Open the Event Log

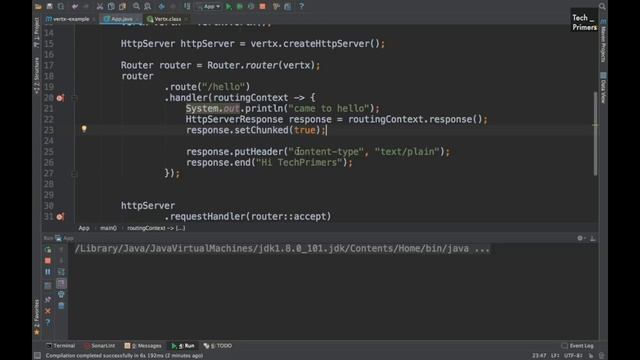click(578, 346)
